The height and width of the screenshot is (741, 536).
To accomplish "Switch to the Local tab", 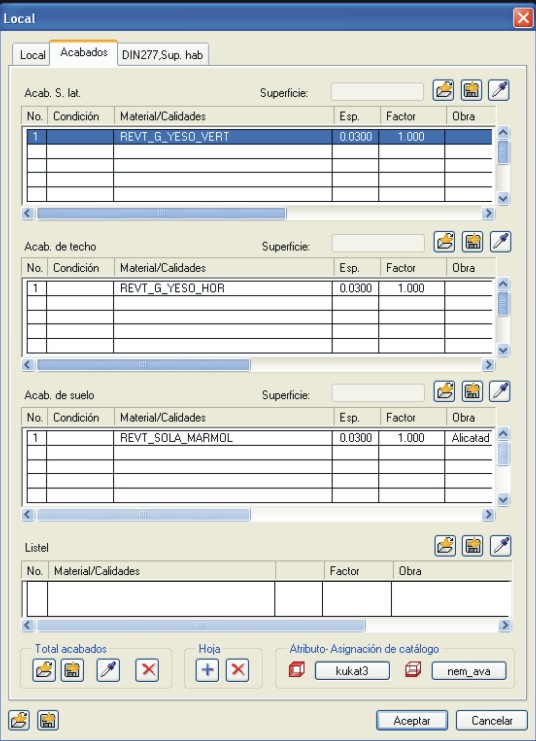I will pos(32,55).
